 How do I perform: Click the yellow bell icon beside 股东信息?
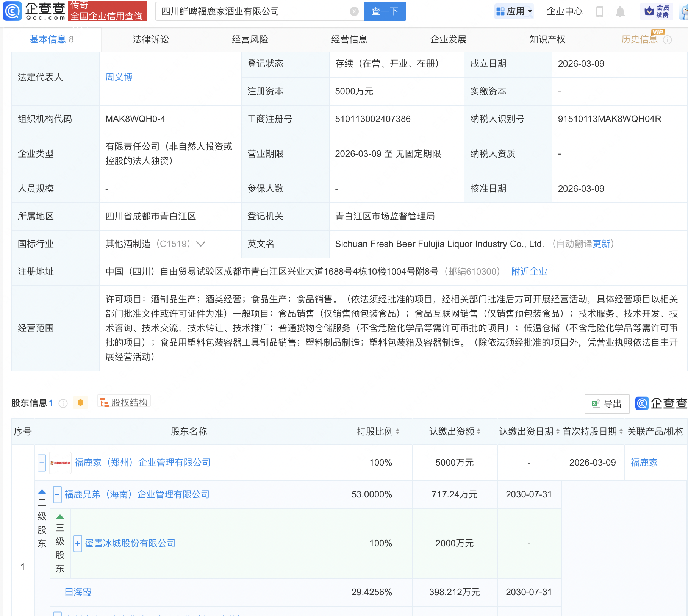(x=80, y=403)
